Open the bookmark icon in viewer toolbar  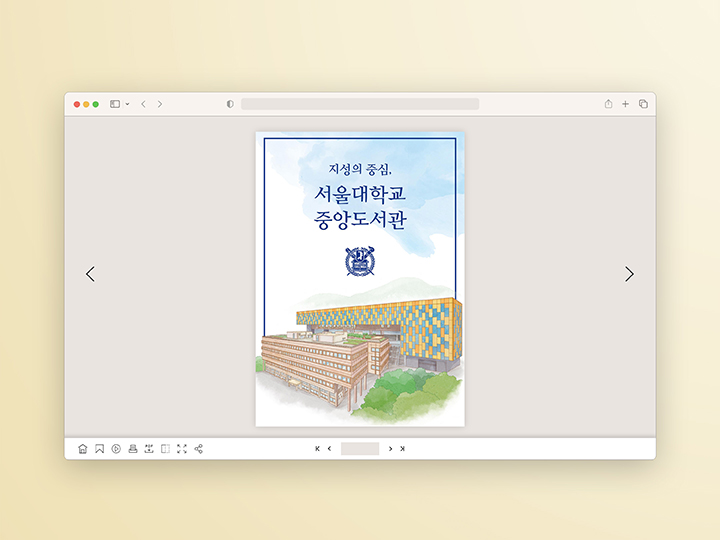coord(99,449)
